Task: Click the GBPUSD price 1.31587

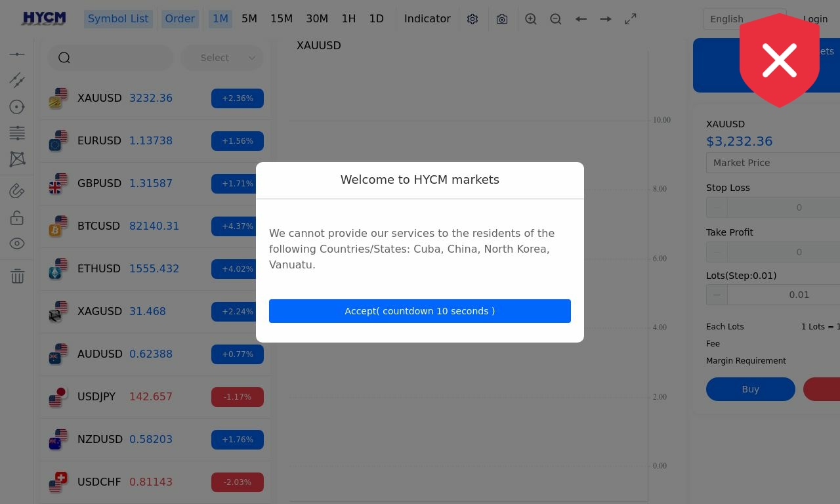Action: click(x=151, y=183)
